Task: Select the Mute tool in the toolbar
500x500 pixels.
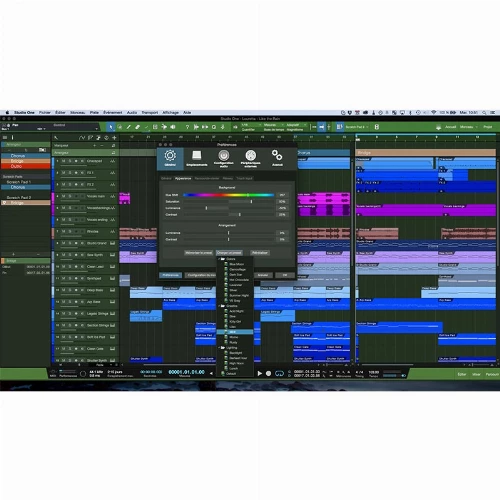Action: (155, 127)
